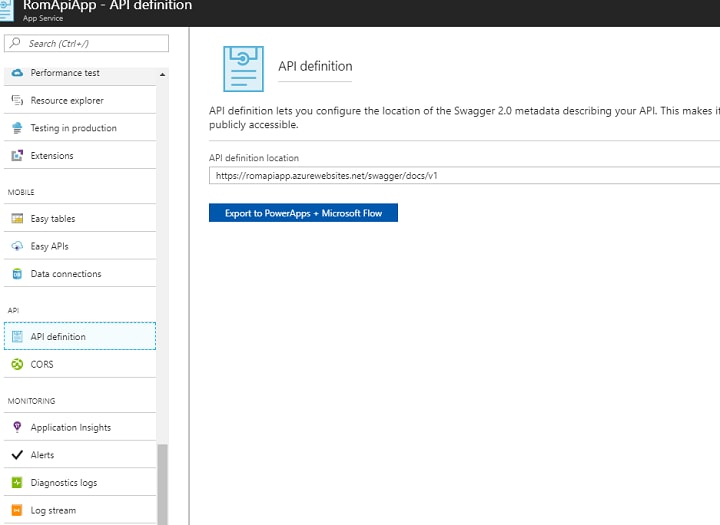Click the Swagger 2.0 description text
This screenshot has width=720, height=525.
click(x=464, y=118)
